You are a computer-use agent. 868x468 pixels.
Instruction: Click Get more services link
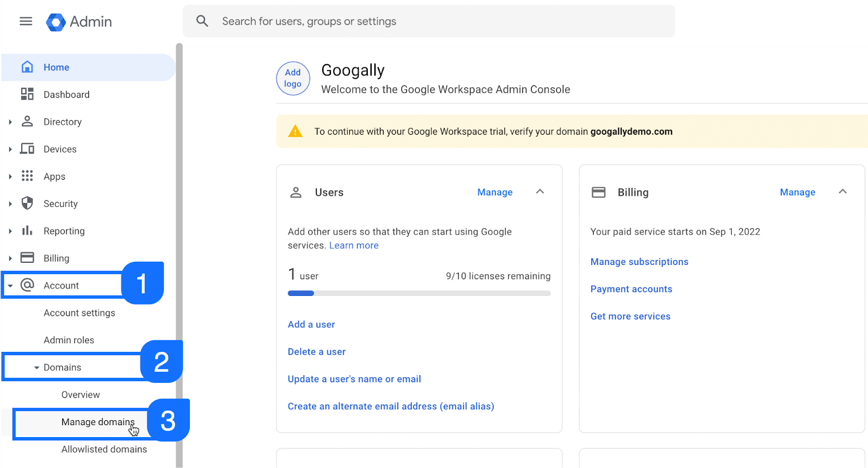point(630,316)
